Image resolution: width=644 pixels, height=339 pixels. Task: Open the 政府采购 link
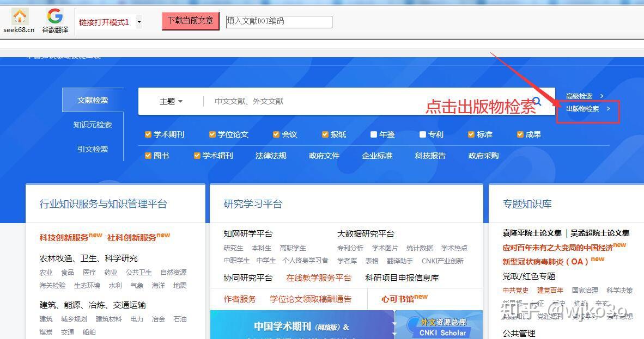483,156
